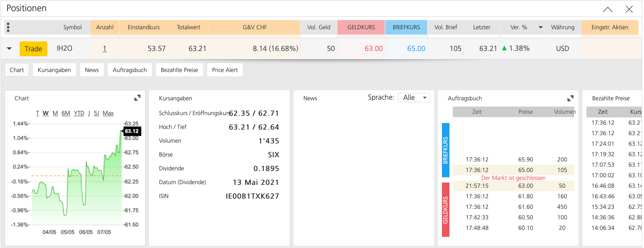Sort by the GELDKURS column header
Image resolution: width=644 pixels, height=248 pixels.
361,27
